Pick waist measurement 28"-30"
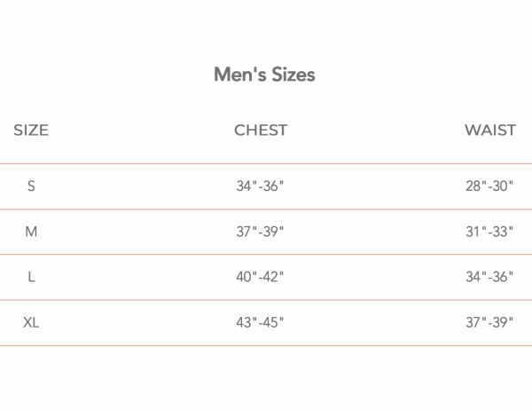 coord(489,186)
